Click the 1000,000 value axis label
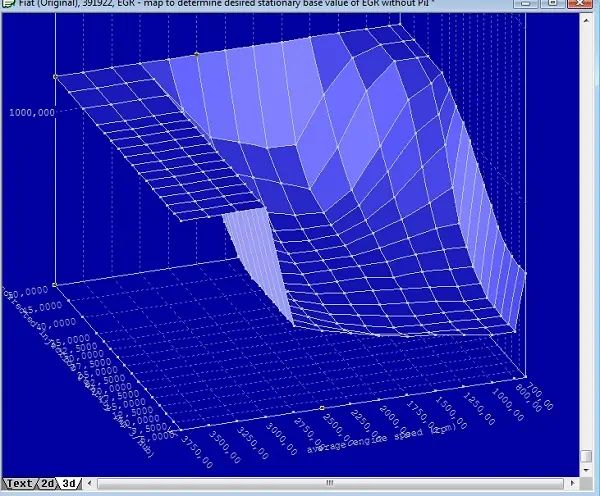Image resolution: width=600 pixels, height=496 pixels. click(32, 113)
